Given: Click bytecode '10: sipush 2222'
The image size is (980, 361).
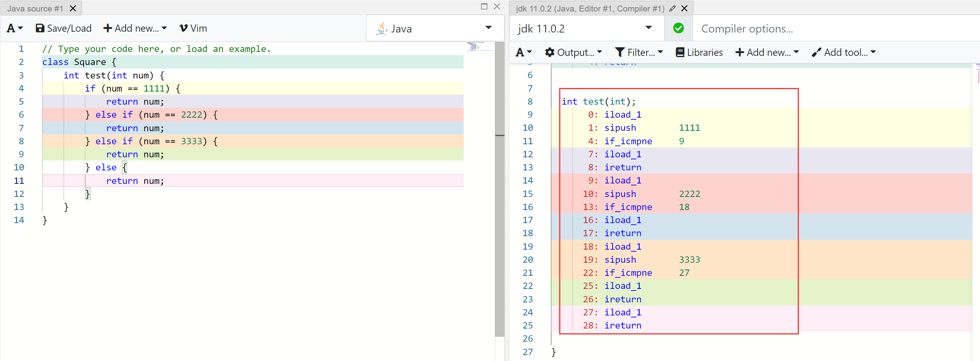Looking at the screenshot, I should (x=642, y=194).
